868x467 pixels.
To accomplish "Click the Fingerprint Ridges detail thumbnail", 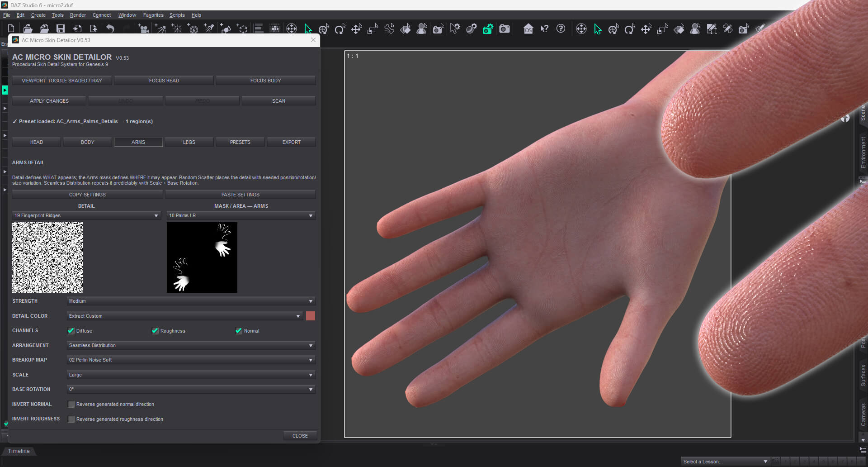I will [x=47, y=257].
